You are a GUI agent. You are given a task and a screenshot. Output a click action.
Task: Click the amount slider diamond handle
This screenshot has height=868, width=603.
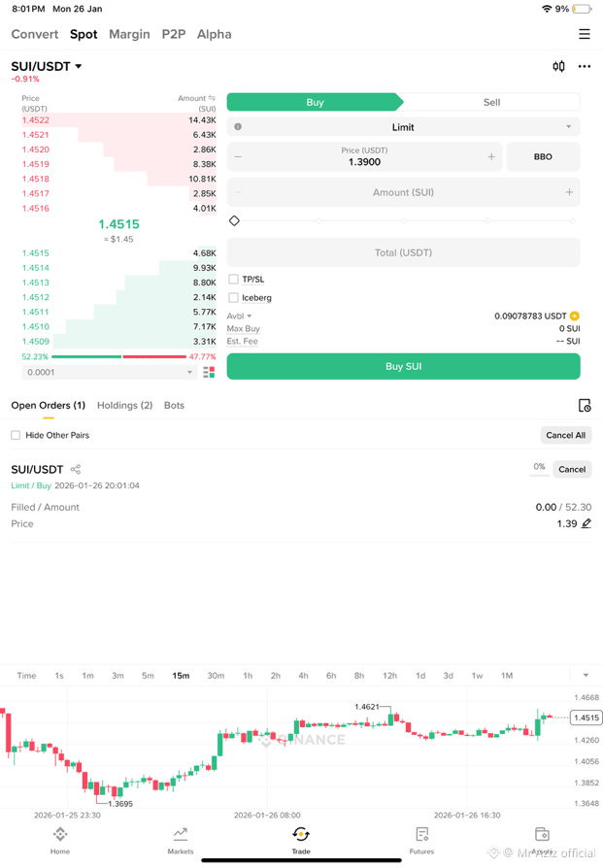coord(234,220)
